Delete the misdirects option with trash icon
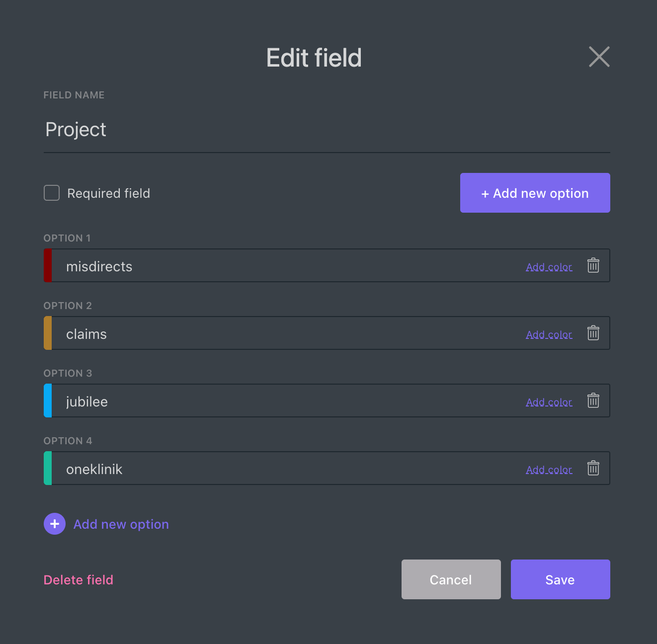This screenshot has width=657, height=644. 593,266
